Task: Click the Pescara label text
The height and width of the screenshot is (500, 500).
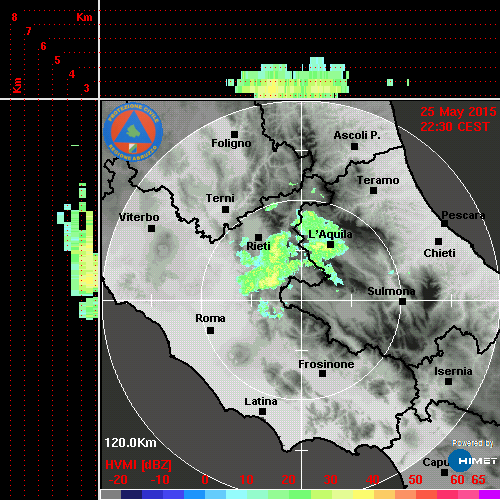Action: (x=463, y=215)
